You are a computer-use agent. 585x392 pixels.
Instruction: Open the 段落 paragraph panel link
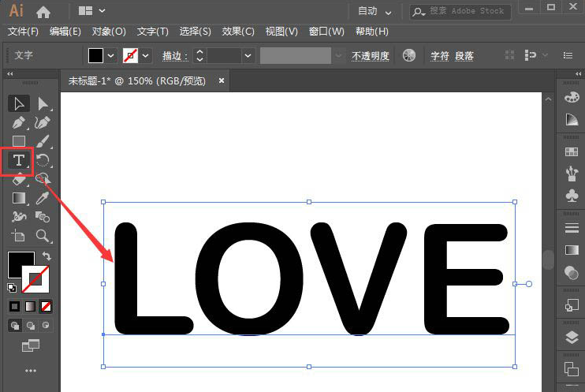464,56
